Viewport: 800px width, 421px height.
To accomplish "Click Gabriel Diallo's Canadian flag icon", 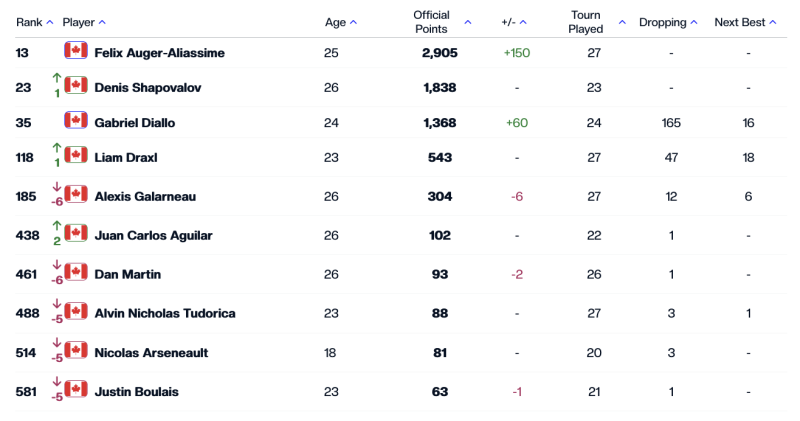I will pyautogui.click(x=76, y=121).
